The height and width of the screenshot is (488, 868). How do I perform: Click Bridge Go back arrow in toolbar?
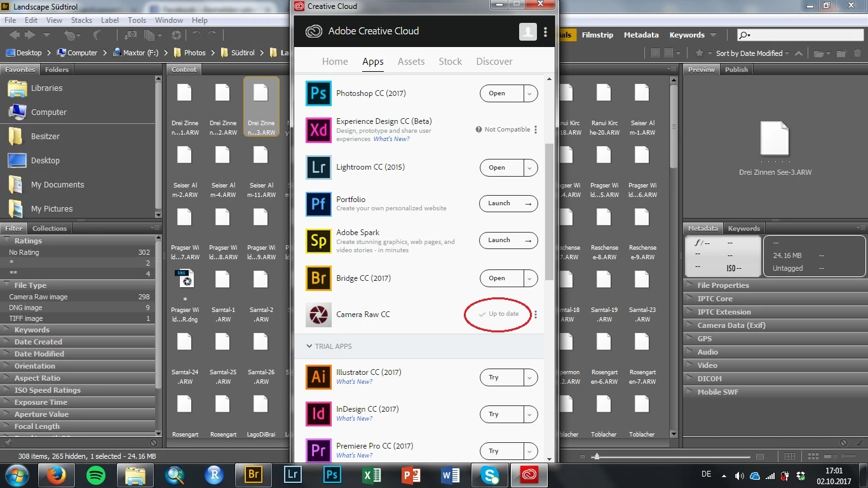14,35
